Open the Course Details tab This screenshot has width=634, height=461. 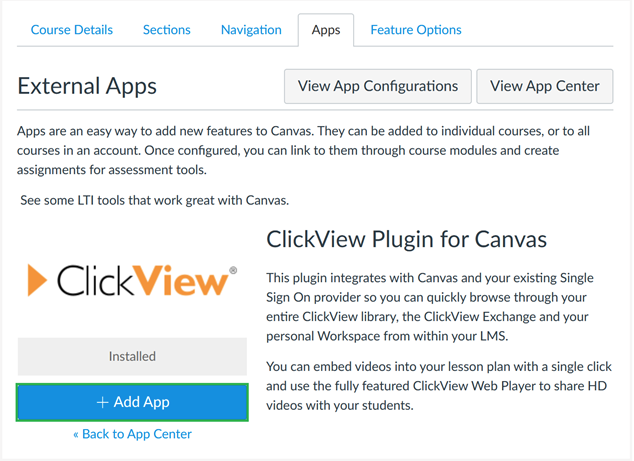click(72, 30)
